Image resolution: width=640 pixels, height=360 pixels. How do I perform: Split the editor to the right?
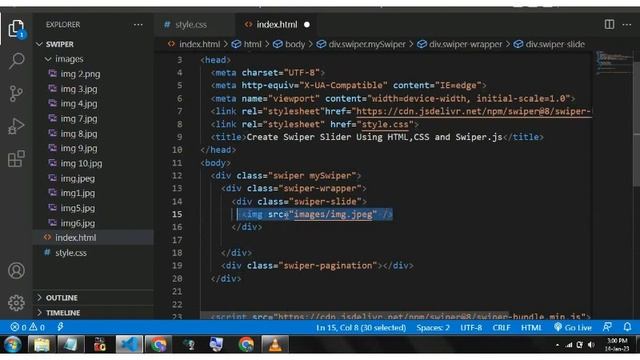point(609,24)
